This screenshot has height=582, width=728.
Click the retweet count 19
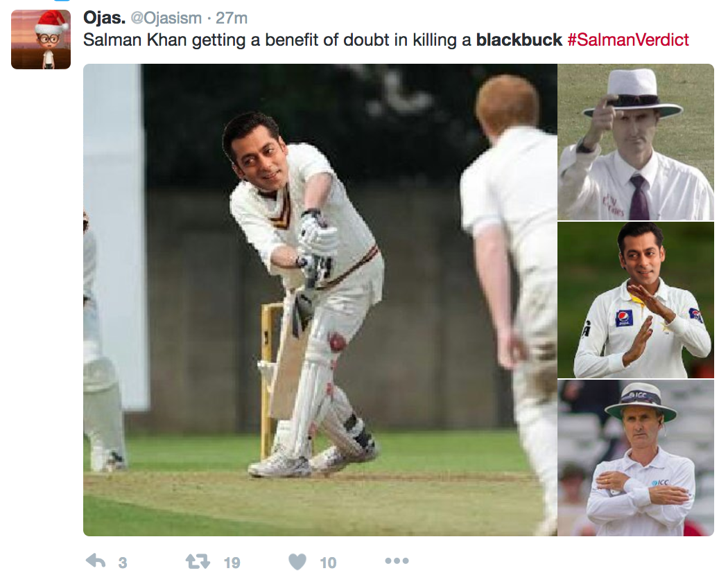click(232, 563)
